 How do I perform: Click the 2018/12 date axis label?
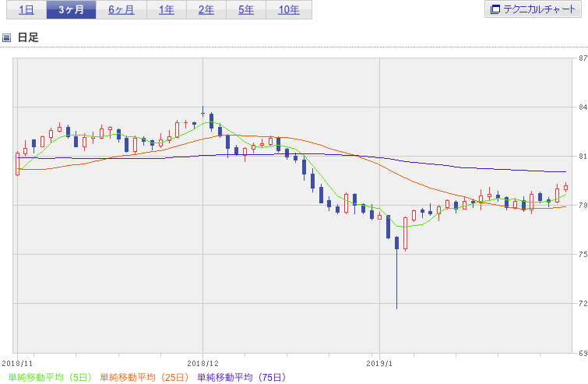(202, 364)
